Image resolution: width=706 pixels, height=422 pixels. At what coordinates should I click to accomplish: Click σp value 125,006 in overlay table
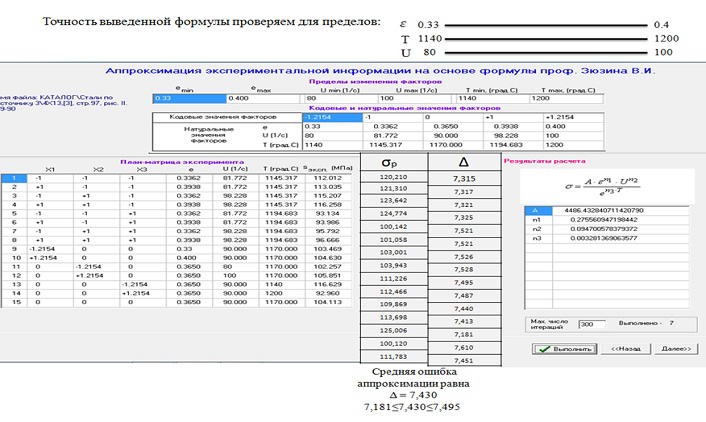pyautogui.click(x=394, y=331)
